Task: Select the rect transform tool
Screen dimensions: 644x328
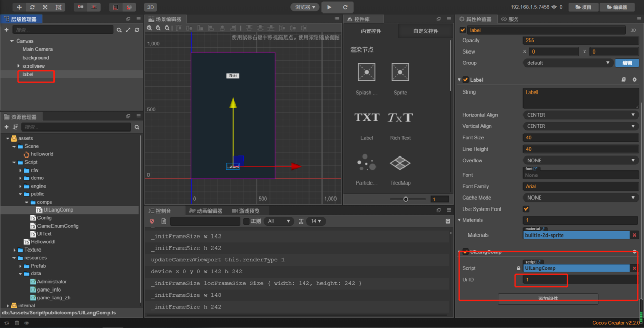Action: (x=58, y=7)
